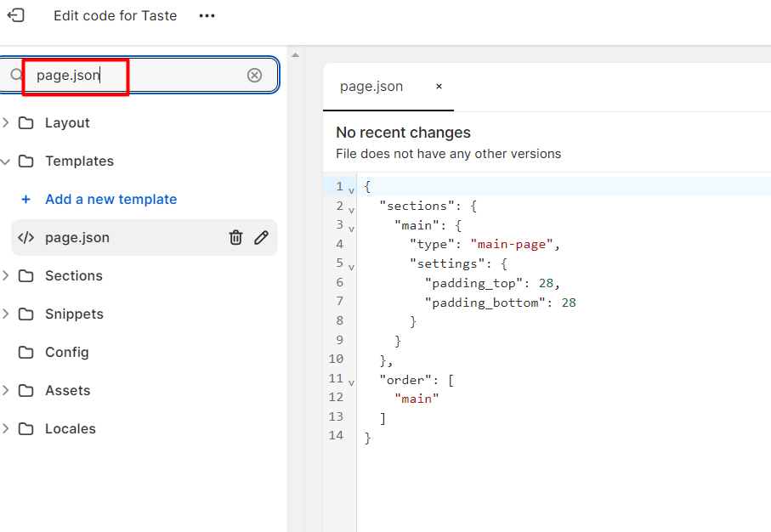Expand the Assets folder chevron
771x532 pixels.
pos(5,390)
